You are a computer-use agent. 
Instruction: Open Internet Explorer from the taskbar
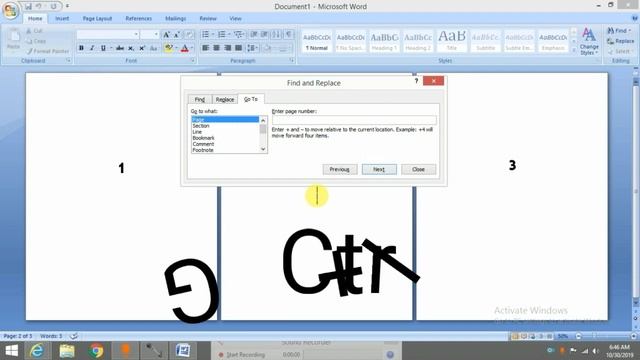point(37,351)
